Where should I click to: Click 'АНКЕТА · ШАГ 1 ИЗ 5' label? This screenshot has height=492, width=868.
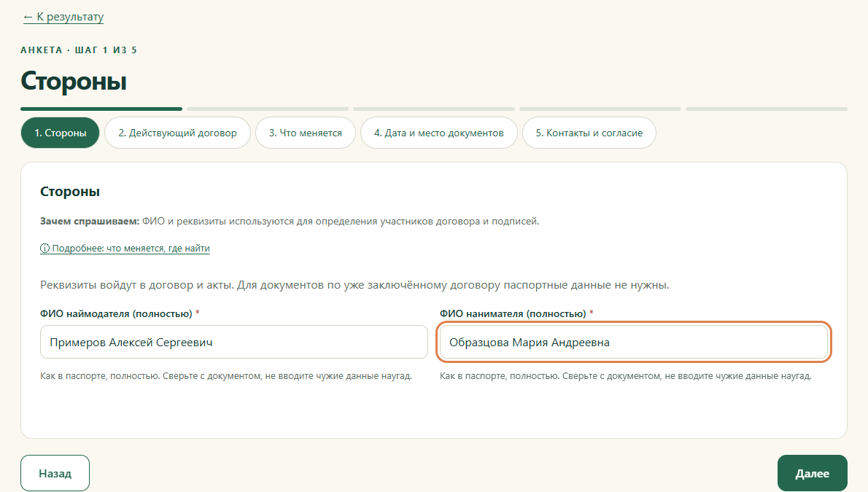coord(79,50)
